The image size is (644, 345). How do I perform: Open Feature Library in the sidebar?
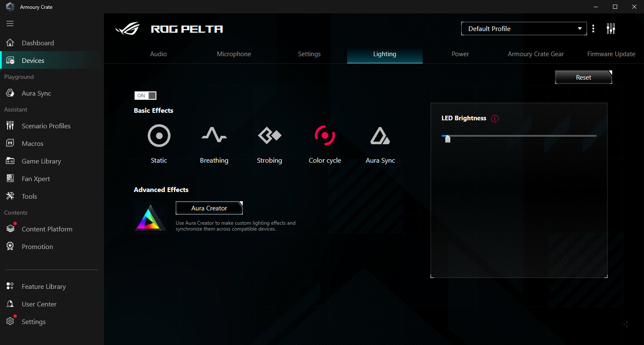52,286
